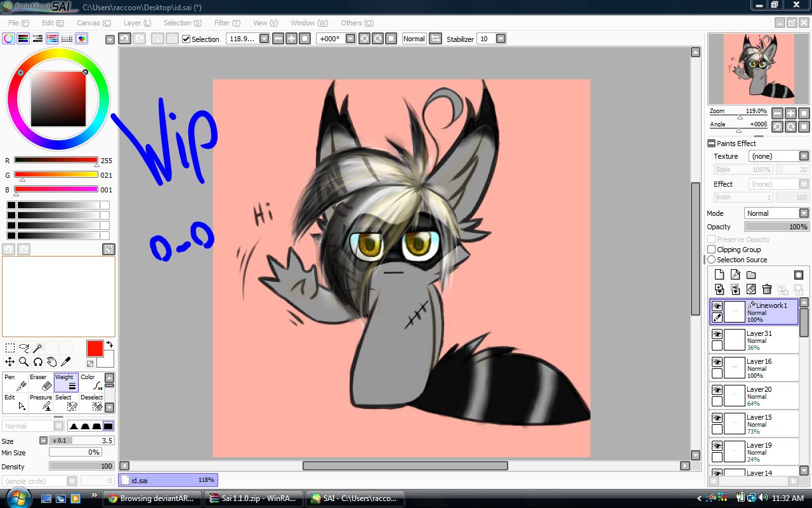This screenshot has width=812, height=508.
Task: Hide the Layer16 layer
Action: tap(717, 362)
